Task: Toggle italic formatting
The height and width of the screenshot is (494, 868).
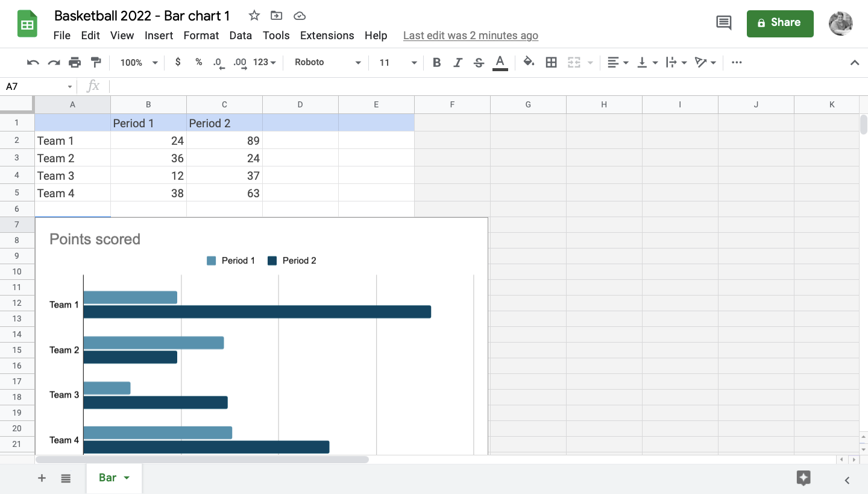Action: point(458,62)
